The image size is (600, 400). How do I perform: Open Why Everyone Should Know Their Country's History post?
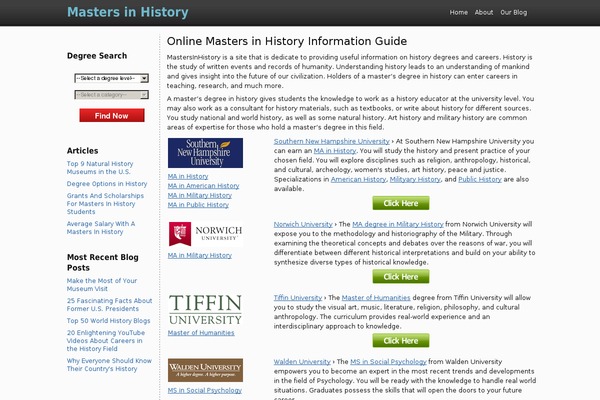tap(109, 365)
